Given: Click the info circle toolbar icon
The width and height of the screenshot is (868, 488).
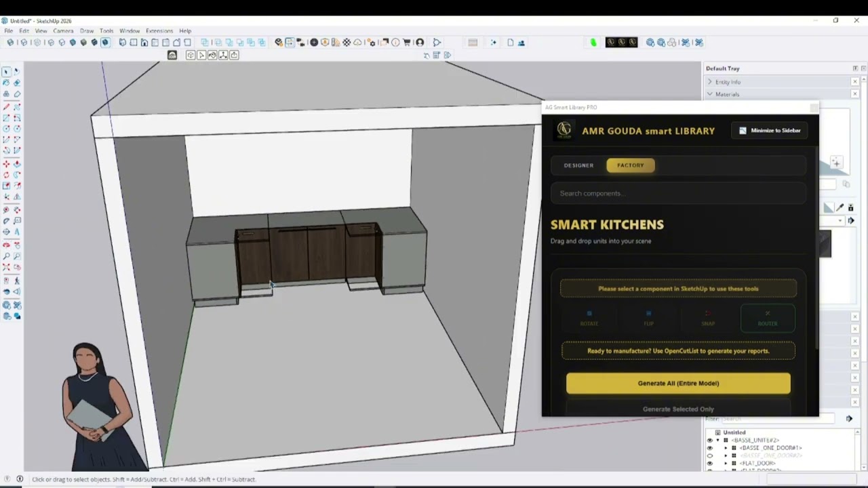Looking at the screenshot, I should [395, 43].
